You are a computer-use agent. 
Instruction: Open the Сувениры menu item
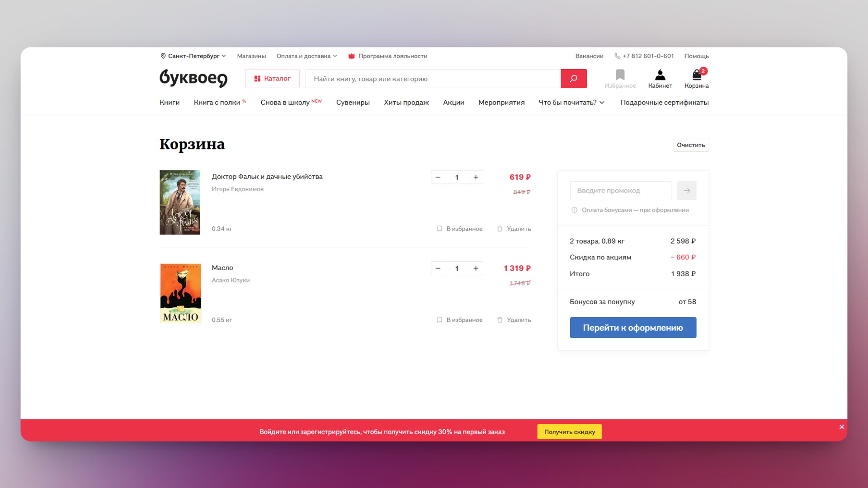tap(353, 103)
